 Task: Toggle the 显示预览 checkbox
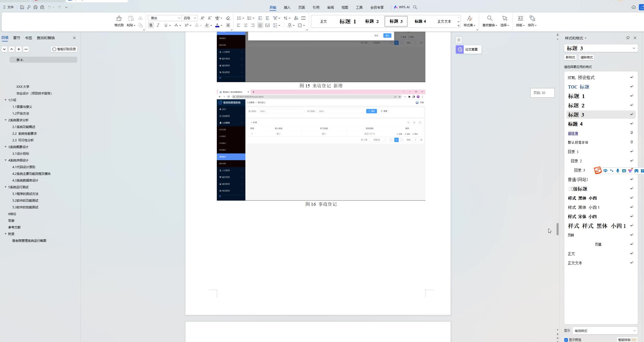tap(566, 340)
